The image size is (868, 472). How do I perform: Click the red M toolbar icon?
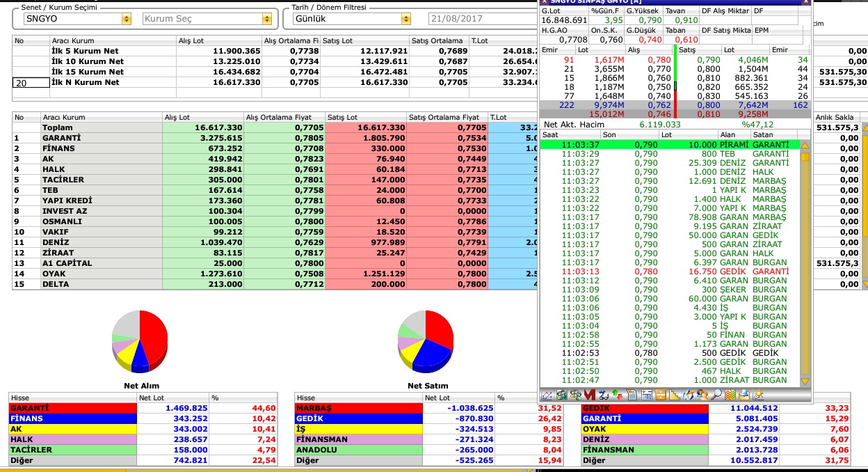[589, 395]
